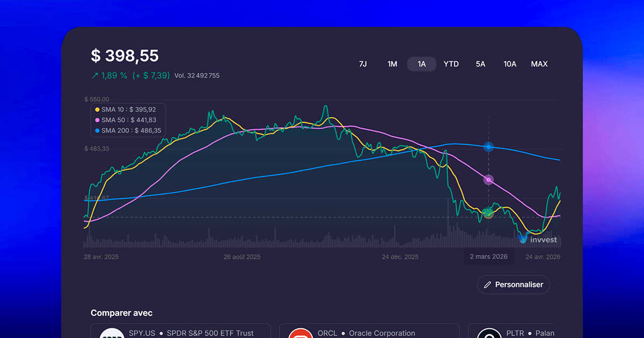Select the 7J time range tab
Viewport: 644px width, 338px height.
click(363, 64)
